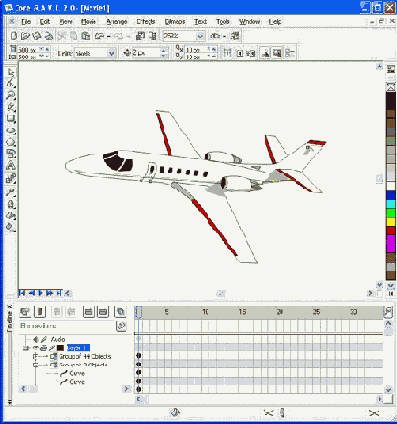397x424 pixels.
Task: Toggle the Audio layer speaker icon
Action: point(36,339)
